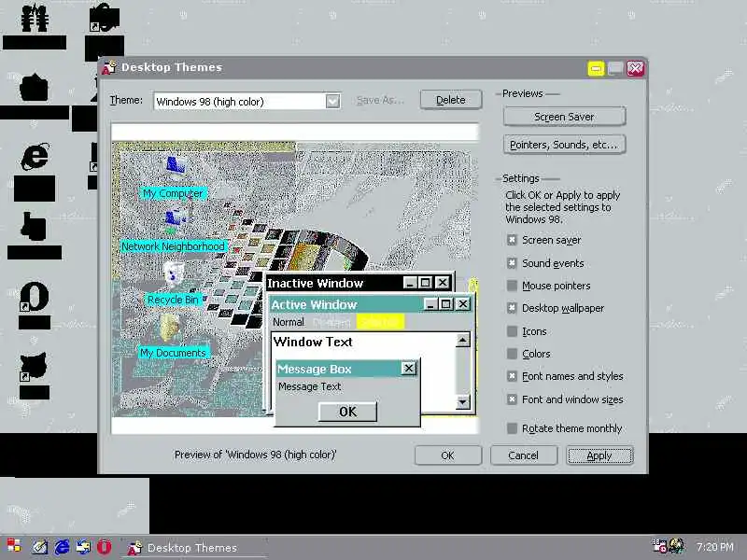Click the tray icon directly beside the clock

pyautogui.click(x=676, y=546)
